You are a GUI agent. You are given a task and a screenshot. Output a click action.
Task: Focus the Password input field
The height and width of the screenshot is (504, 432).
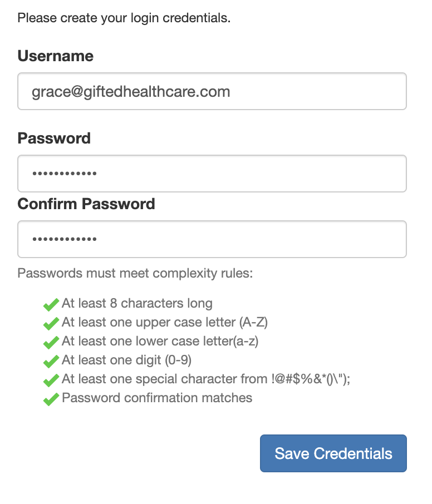(x=212, y=174)
